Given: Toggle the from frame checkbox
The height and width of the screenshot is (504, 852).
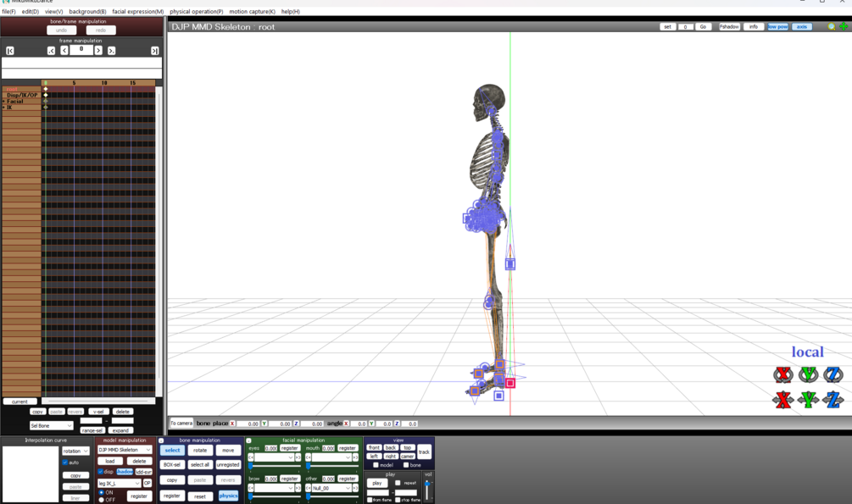Looking at the screenshot, I should pos(370,500).
